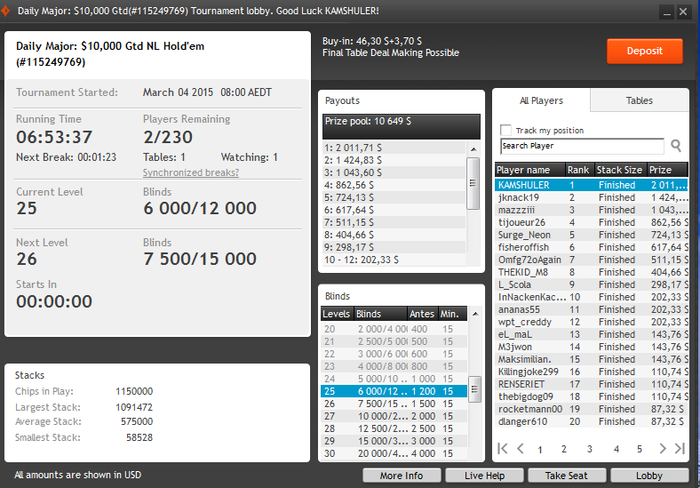The width and height of the screenshot is (700, 488).
Task: Go to first page of players list
Action: [502, 448]
